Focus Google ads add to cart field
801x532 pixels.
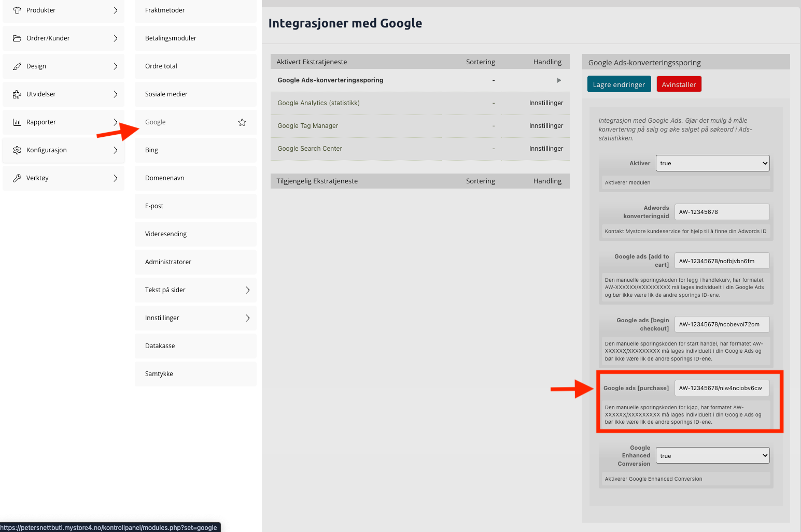(722, 261)
